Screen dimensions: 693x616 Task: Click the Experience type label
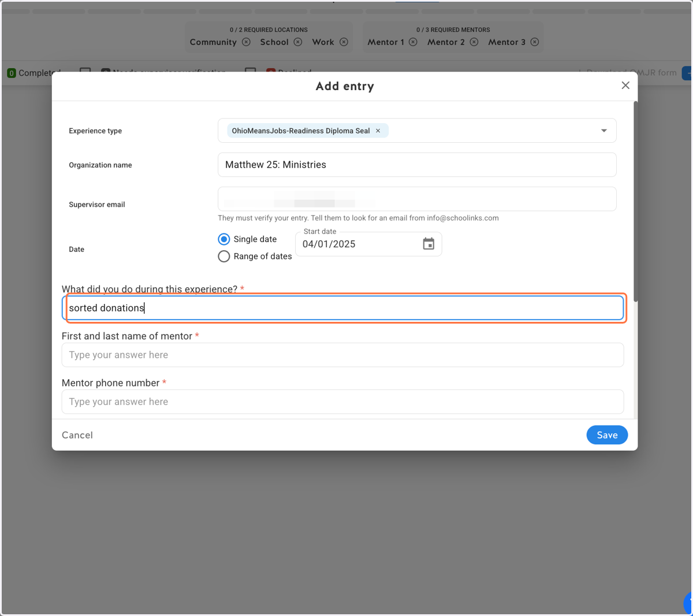(x=95, y=131)
